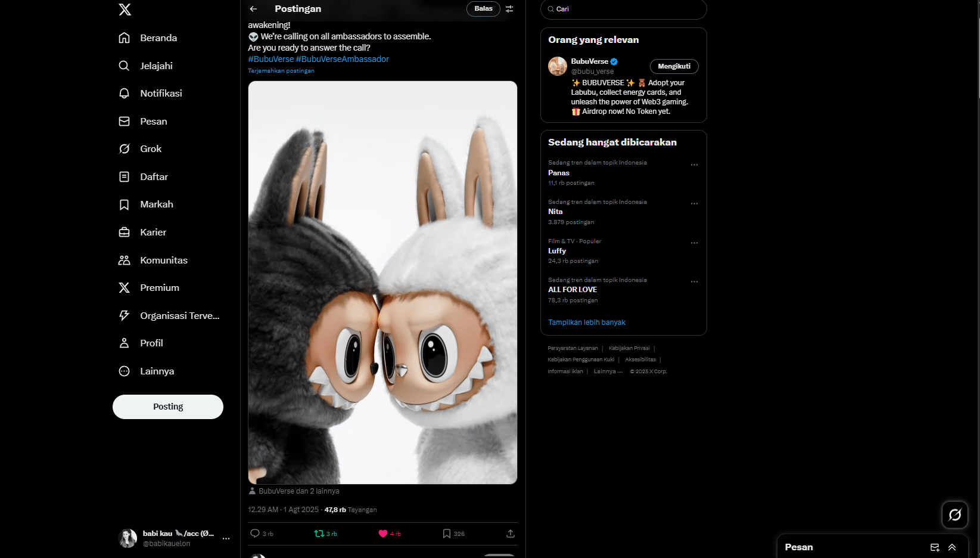
Task: Share the post via share icon
Action: pyautogui.click(x=511, y=534)
